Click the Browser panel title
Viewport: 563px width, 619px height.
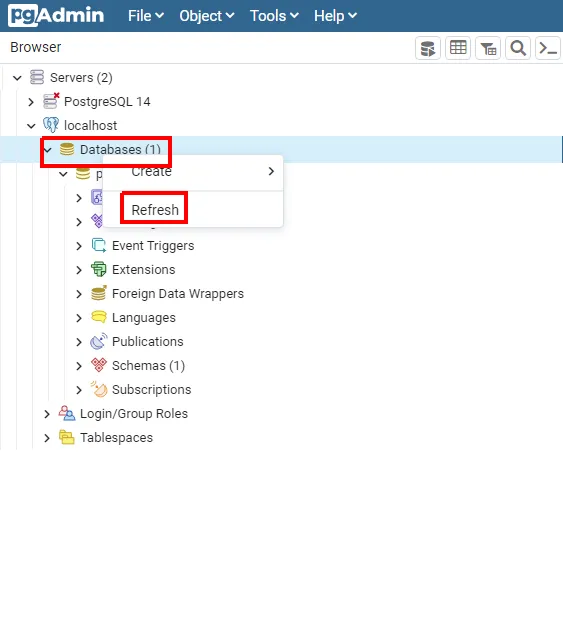point(36,47)
